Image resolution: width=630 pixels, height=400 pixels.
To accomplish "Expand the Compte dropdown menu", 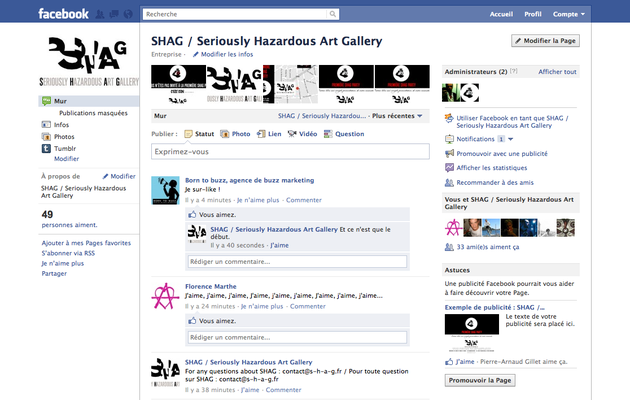I will (569, 14).
